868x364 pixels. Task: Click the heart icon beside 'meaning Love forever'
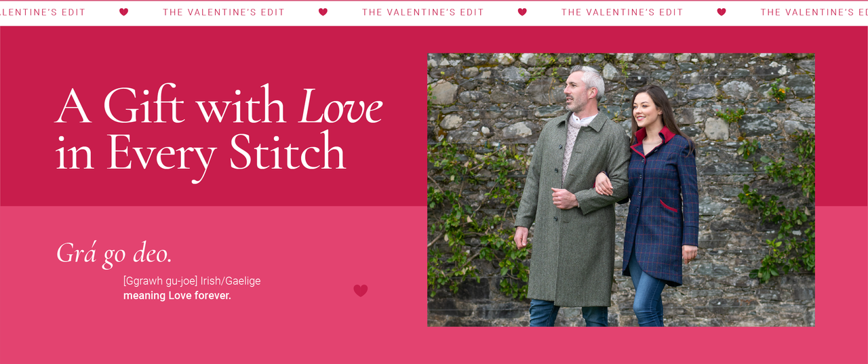[x=361, y=291]
